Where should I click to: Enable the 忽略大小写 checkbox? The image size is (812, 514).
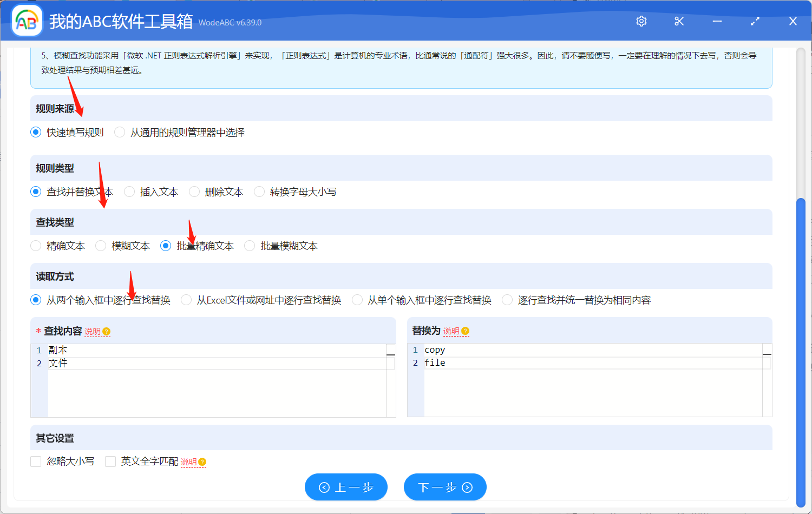(x=36, y=461)
